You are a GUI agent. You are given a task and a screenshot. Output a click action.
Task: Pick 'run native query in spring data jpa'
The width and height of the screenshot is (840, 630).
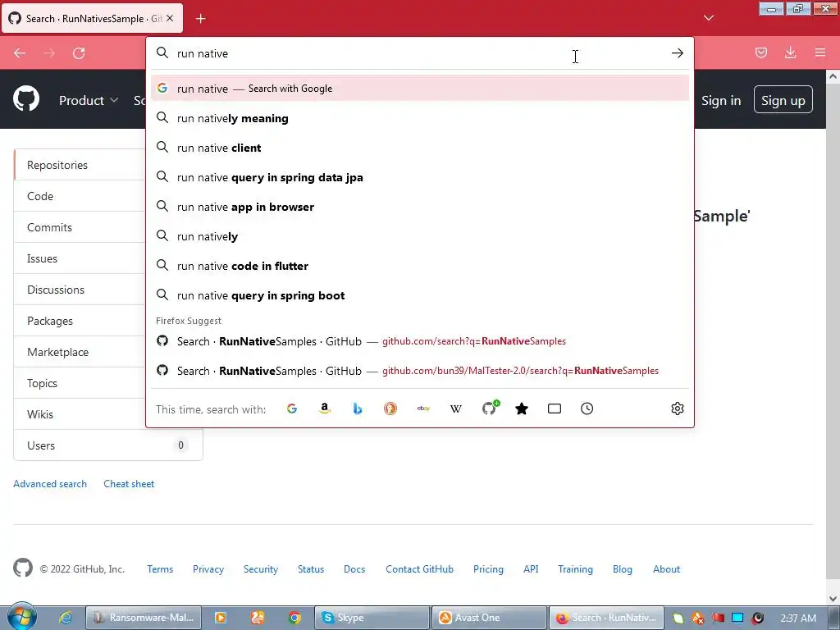pos(420,177)
